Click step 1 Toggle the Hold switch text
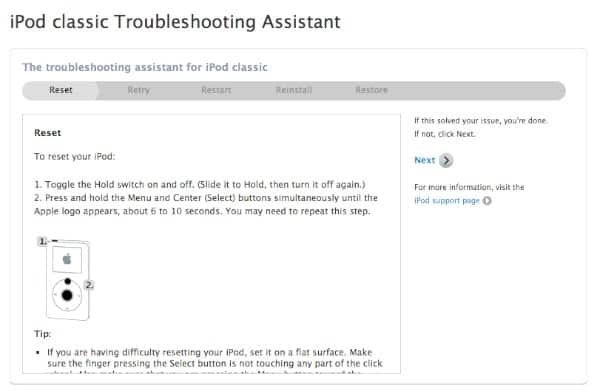Image resolution: width=600 pixels, height=391 pixels. [200, 184]
